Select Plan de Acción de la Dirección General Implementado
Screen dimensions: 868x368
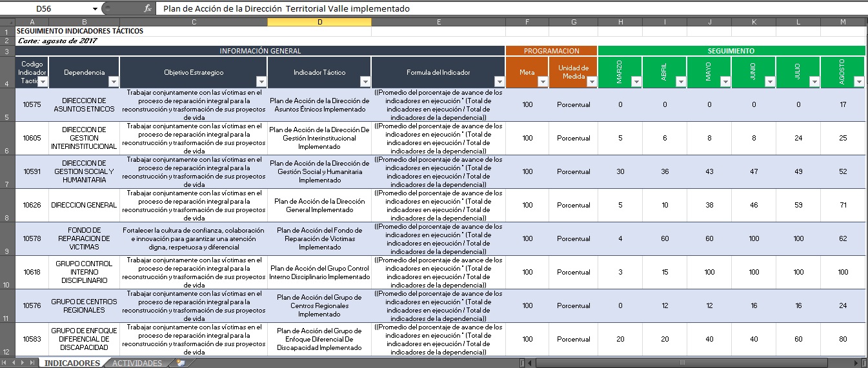(319, 205)
